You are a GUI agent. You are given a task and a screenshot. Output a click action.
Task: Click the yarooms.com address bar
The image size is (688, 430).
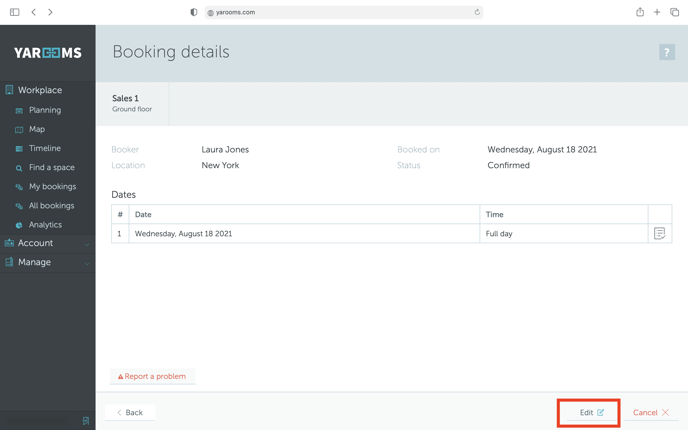(x=344, y=12)
